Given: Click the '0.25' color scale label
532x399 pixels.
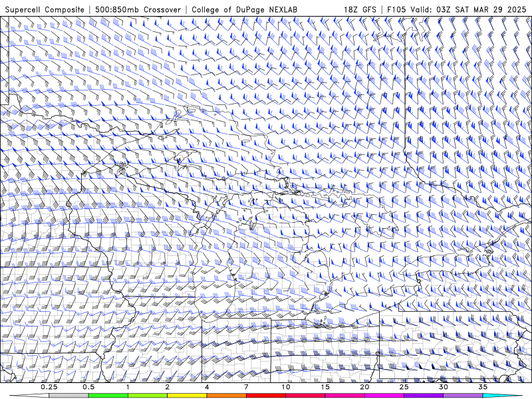Looking at the screenshot, I should 49,387.
